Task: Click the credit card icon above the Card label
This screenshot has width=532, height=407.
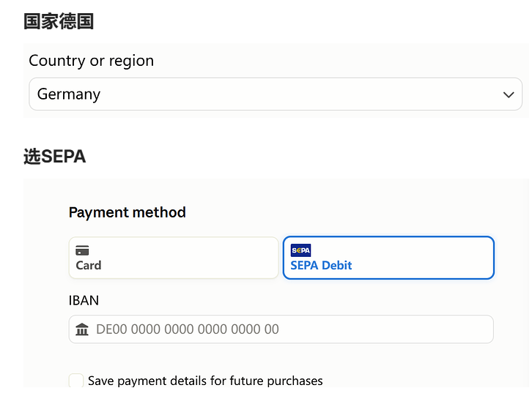Action: 82,250
